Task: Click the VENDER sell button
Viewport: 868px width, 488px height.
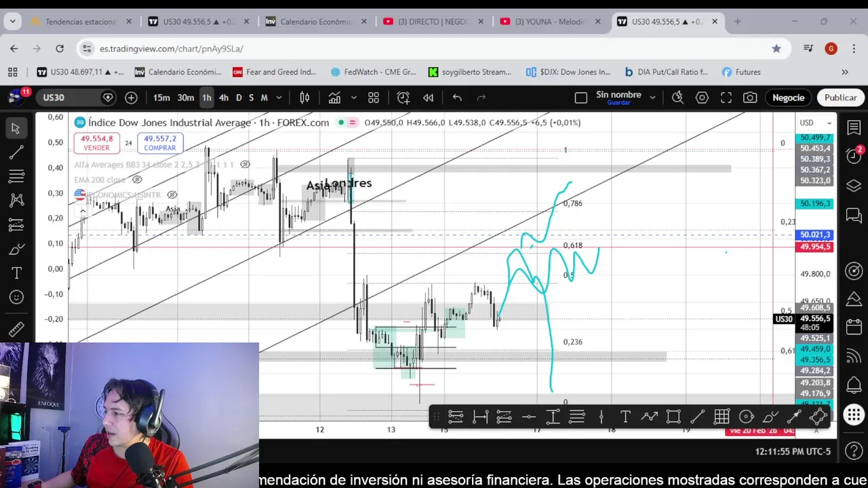Action: pos(96,143)
